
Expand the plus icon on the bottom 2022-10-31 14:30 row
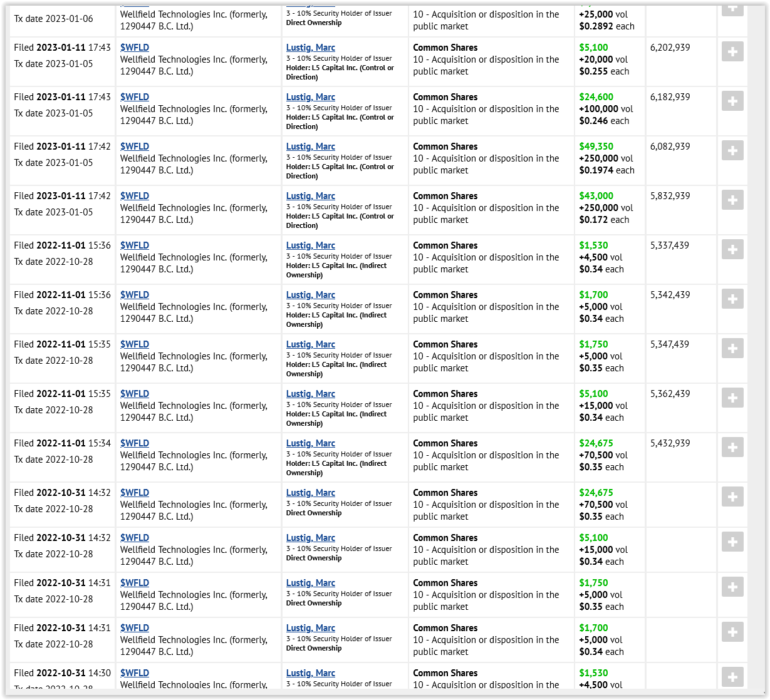pyautogui.click(x=732, y=677)
